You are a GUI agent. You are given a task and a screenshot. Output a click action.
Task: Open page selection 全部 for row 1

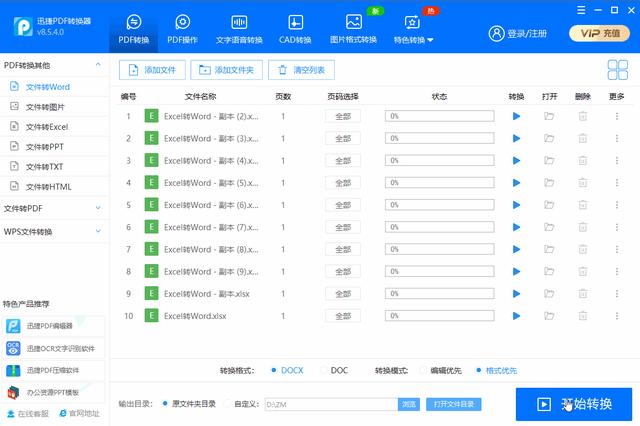pos(343,116)
